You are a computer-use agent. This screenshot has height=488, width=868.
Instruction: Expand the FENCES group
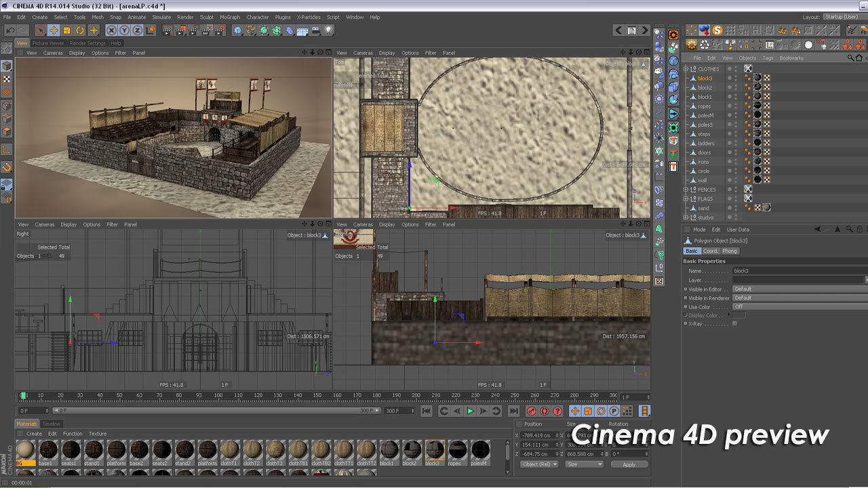(x=686, y=190)
